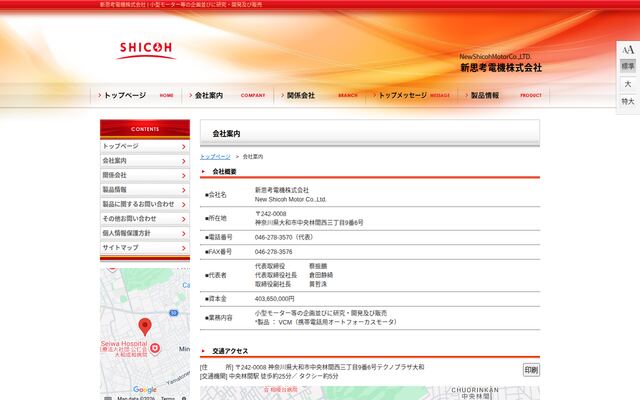The width and height of the screenshot is (640, 400).
Task: Click the postal code 〒242-0008 in 所在地 row
Action: point(271,214)
